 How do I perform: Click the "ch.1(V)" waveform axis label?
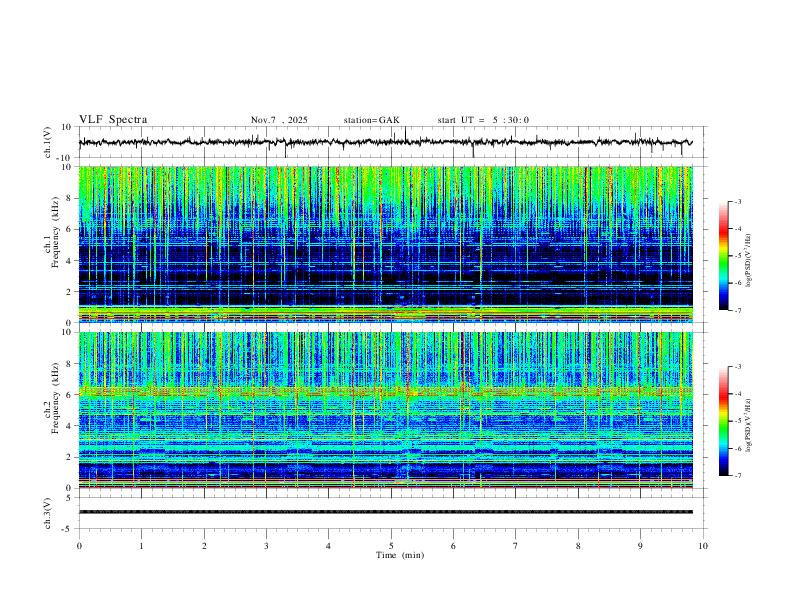pyautogui.click(x=48, y=142)
